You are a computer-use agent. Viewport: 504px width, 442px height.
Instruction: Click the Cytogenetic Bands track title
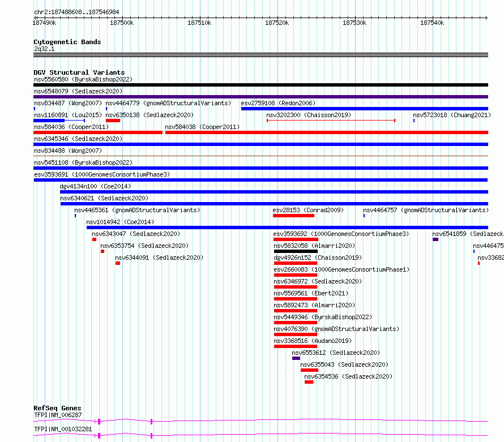pyautogui.click(x=67, y=42)
